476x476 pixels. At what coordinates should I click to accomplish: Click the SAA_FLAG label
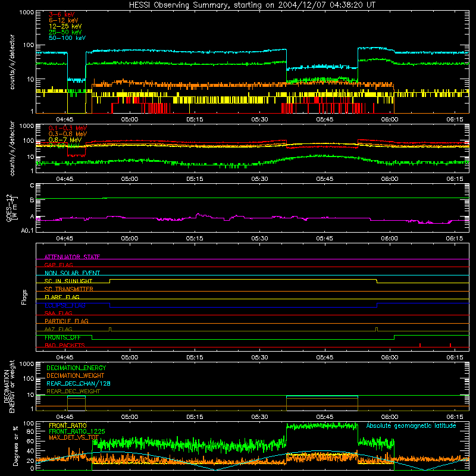point(58,313)
